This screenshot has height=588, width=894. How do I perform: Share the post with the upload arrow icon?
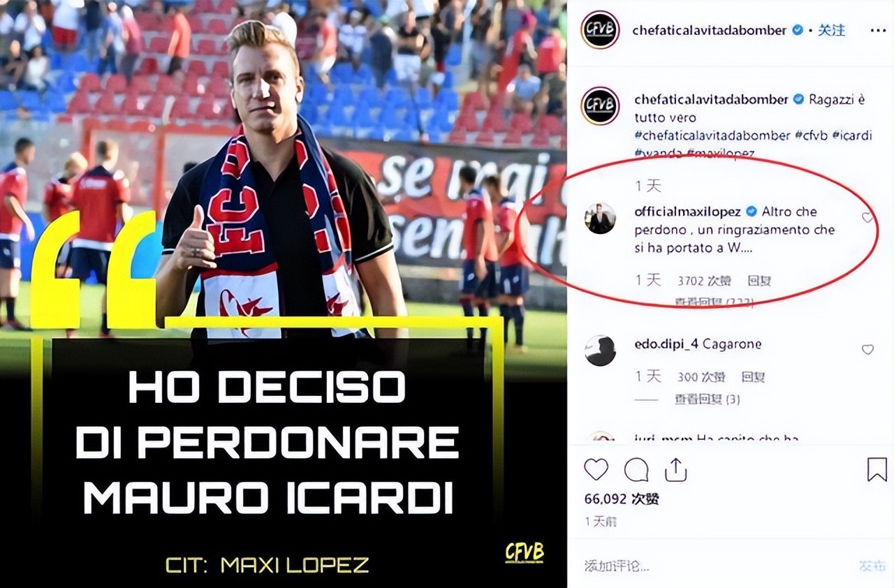[675, 470]
